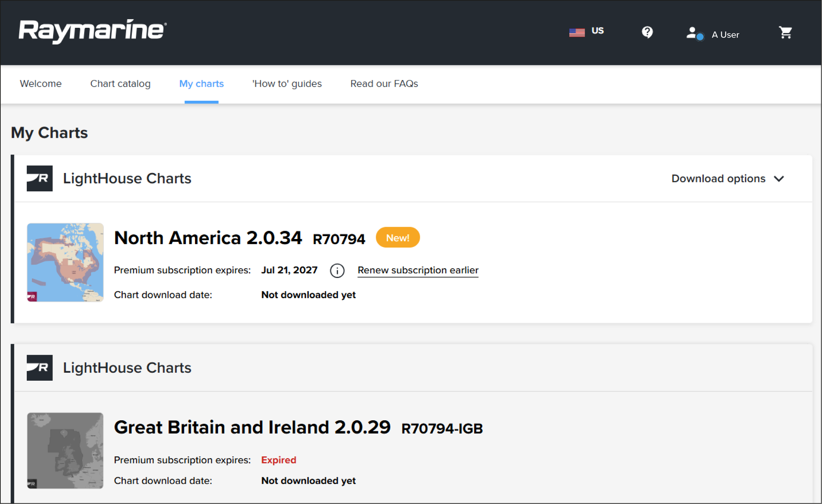The height and width of the screenshot is (504, 822).
Task: Select the My charts tab
Action: coord(201,84)
